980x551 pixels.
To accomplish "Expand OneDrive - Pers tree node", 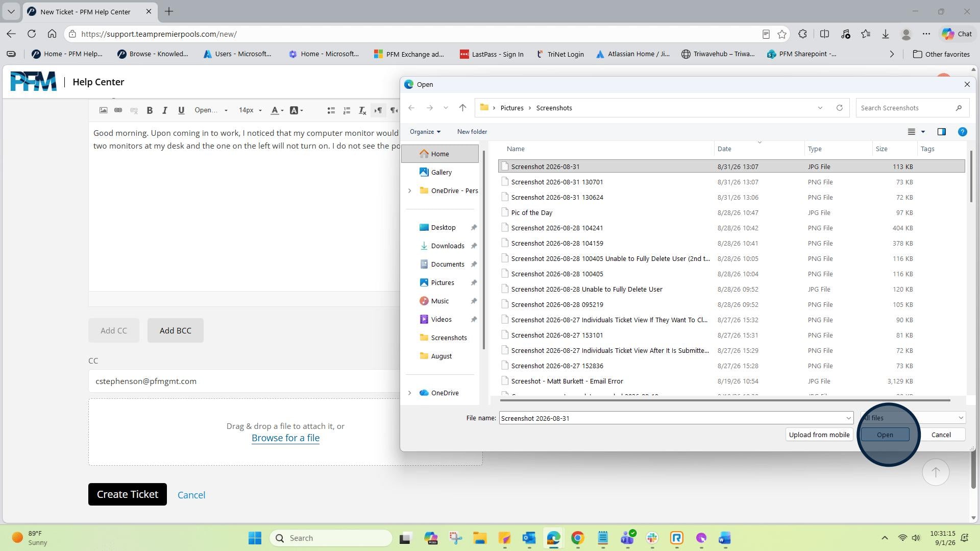I will click(409, 190).
